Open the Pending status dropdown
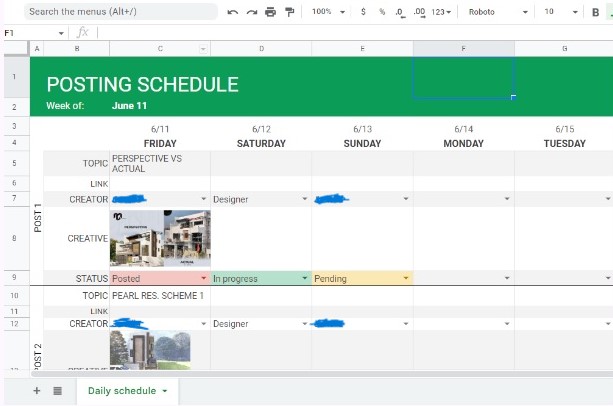The height and width of the screenshot is (406, 613). (406, 278)
